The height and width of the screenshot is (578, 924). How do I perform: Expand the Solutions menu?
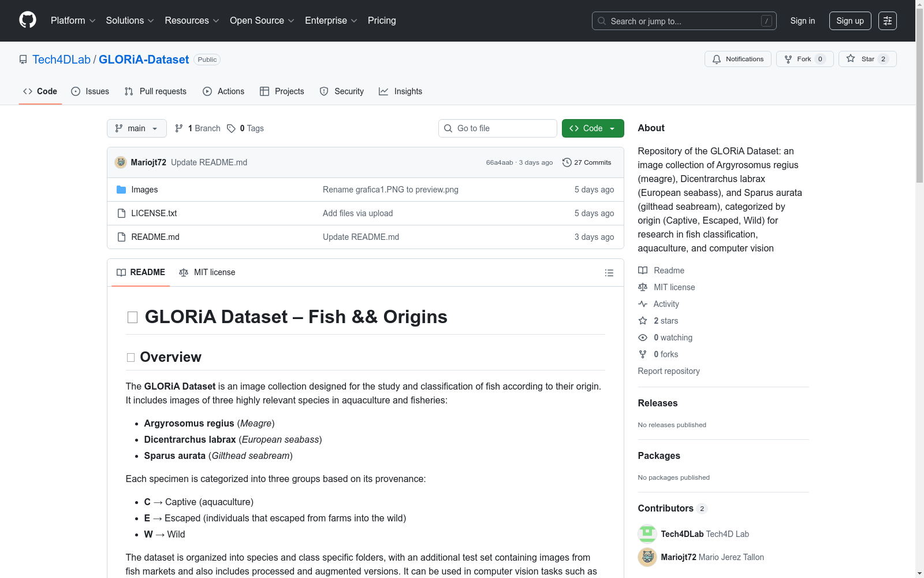130,21
